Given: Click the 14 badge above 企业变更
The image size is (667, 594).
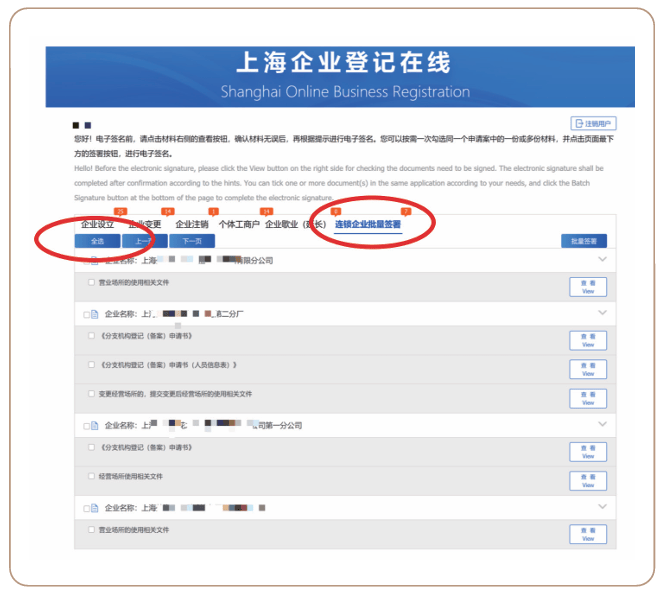Looking at the screenshot, I should 168,211.
